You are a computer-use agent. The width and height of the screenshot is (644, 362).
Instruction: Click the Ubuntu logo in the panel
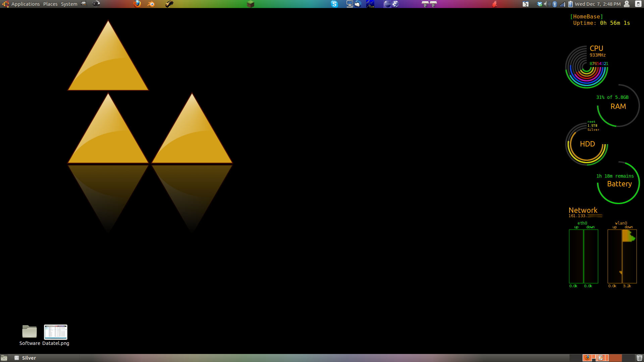[x=6, y=4]
